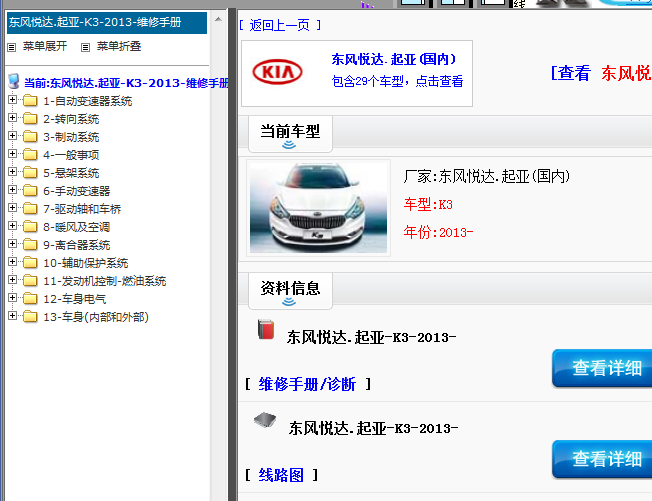This screenshot has height=501, width=652.
Task: Expand the 2-转向系统 tree node
Action: [x=12, y=118]
